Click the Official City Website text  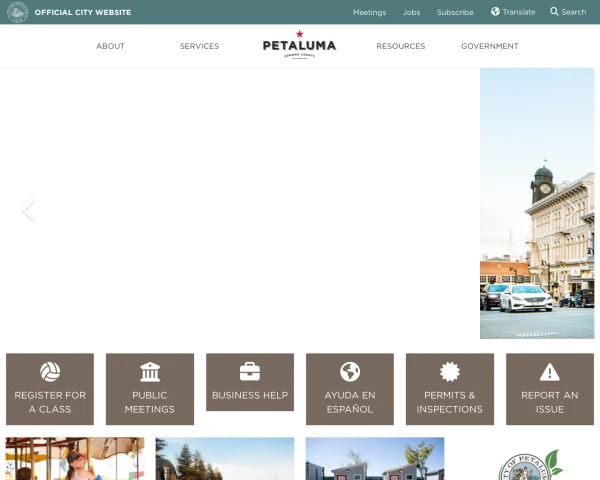click(83, 12)
